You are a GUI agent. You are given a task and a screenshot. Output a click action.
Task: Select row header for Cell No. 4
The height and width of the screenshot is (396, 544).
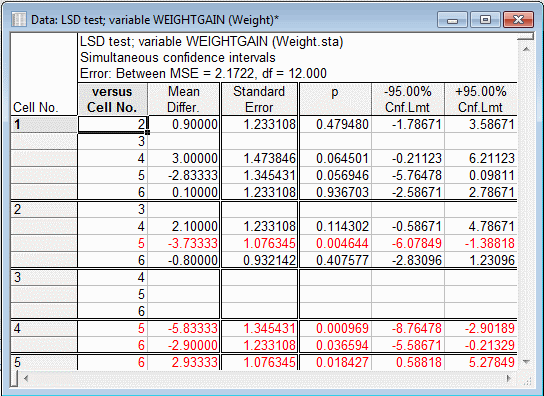click(44, 328)
